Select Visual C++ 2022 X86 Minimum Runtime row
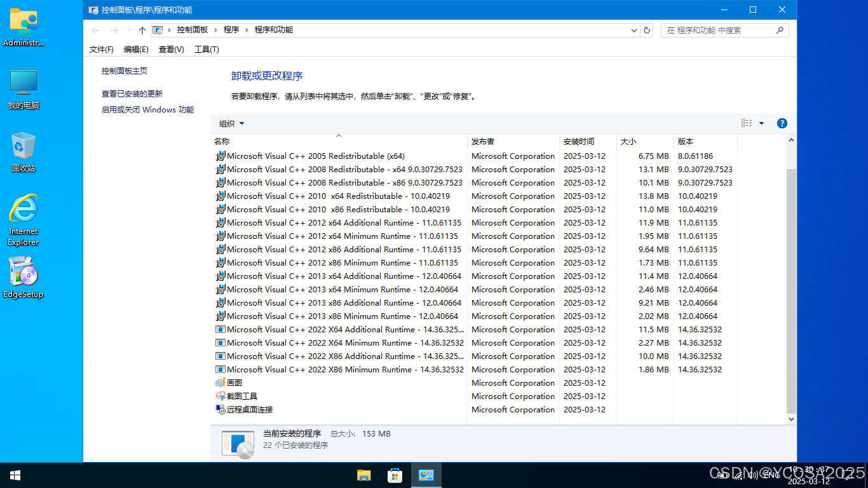This screenshot has height=488, width=868. [475, 369]
